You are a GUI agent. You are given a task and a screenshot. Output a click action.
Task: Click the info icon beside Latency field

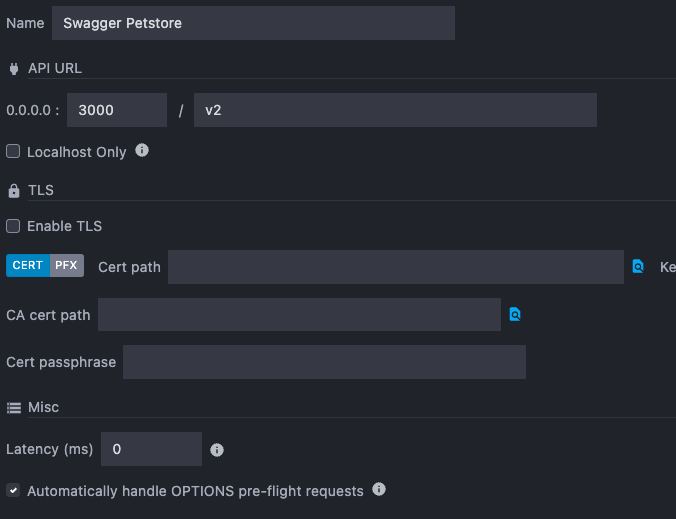217,450
